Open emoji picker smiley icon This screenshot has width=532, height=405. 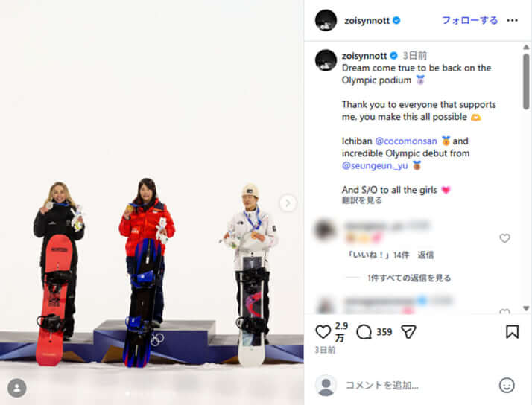pyautogui.click(x=507, y=386)
